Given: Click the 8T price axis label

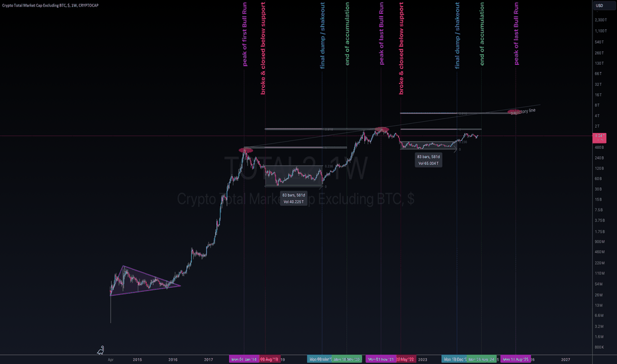Looking at the screenshot, I should [597, 105].
